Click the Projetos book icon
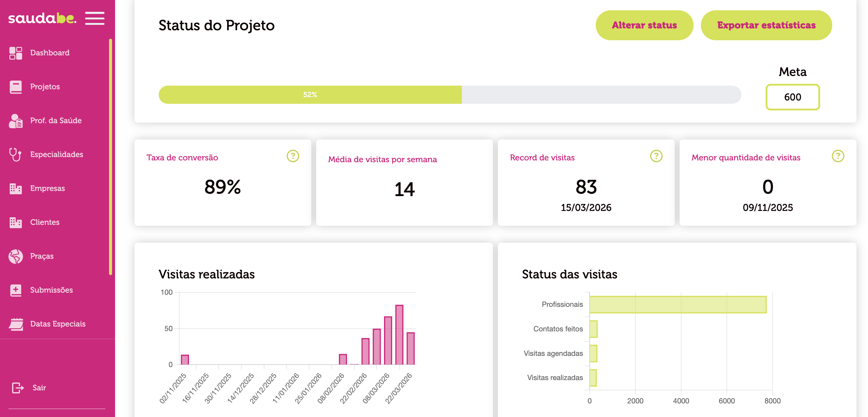The height and width of the screenshot is (417, 868). point(15,87)
